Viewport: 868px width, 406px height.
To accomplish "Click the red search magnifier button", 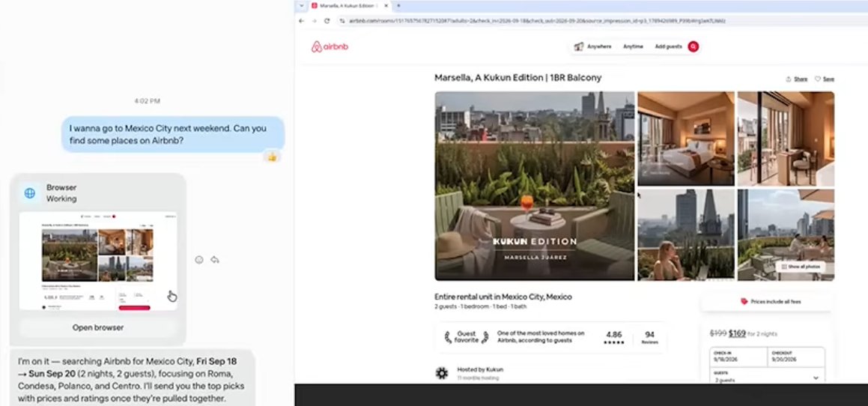I will [693, 46].
